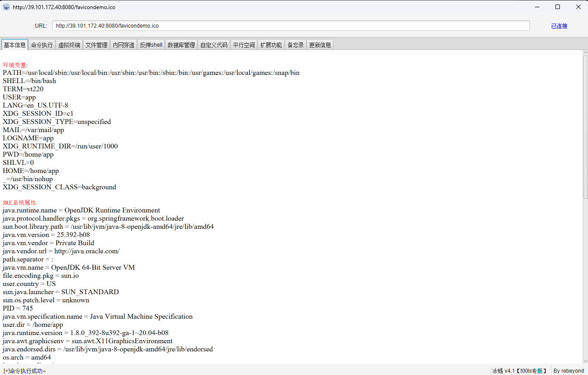Click the XDG_SESSION_CLASS=background line
This screenshot has height=375, width=588.
[x=59, y=187]
